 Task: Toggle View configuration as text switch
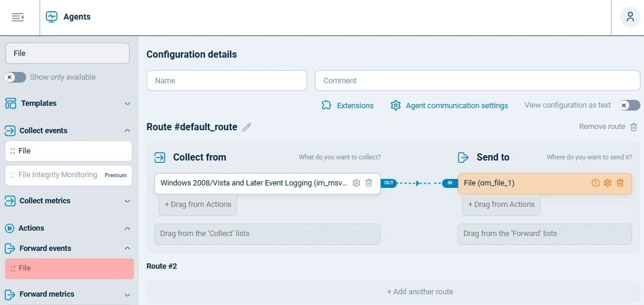[629, 105]
